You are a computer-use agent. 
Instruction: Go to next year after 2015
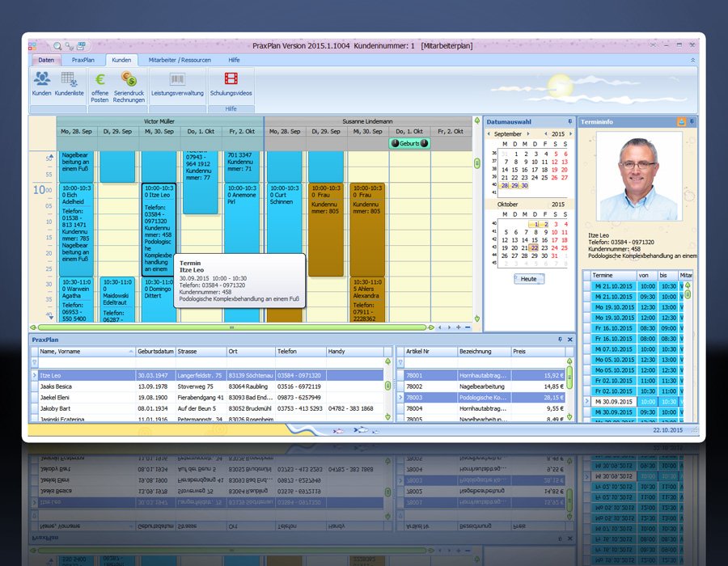click(x=570, y=133)
